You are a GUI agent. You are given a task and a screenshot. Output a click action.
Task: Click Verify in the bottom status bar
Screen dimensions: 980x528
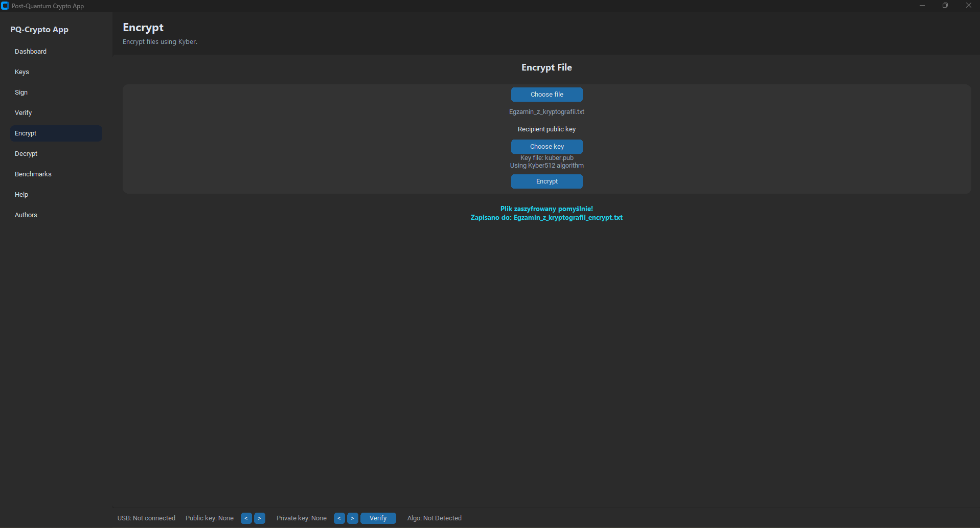click(x=378, y=518)
